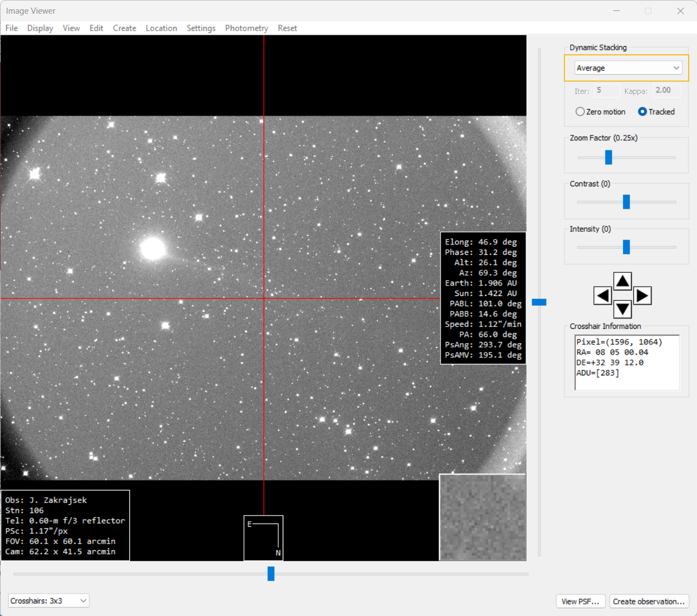Click the up arrow pan button
Viewport: 697px width, 616px height.
[x=622, y=282]
